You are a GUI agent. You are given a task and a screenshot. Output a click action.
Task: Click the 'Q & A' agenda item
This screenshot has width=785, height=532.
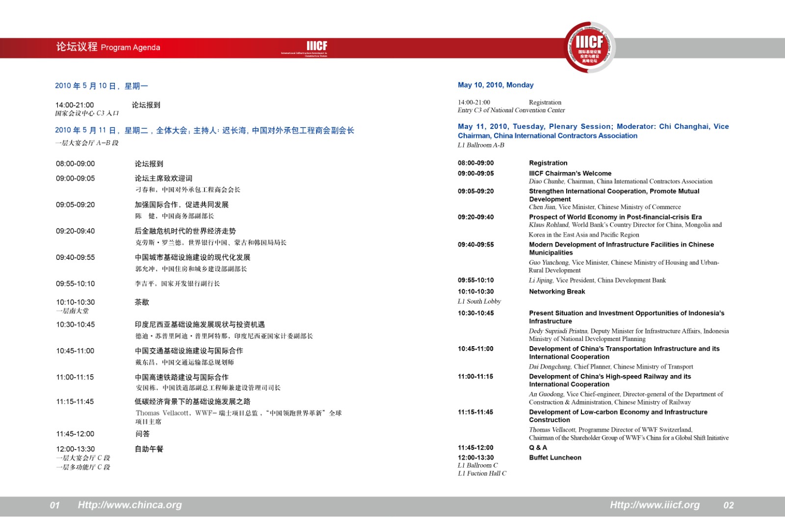coord(538,447)
